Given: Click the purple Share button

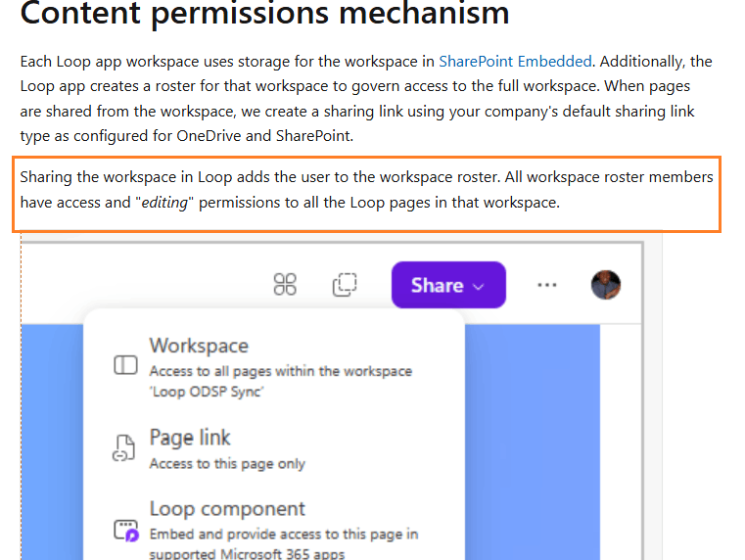Looking at the screenshot, I should pos(448,285).
